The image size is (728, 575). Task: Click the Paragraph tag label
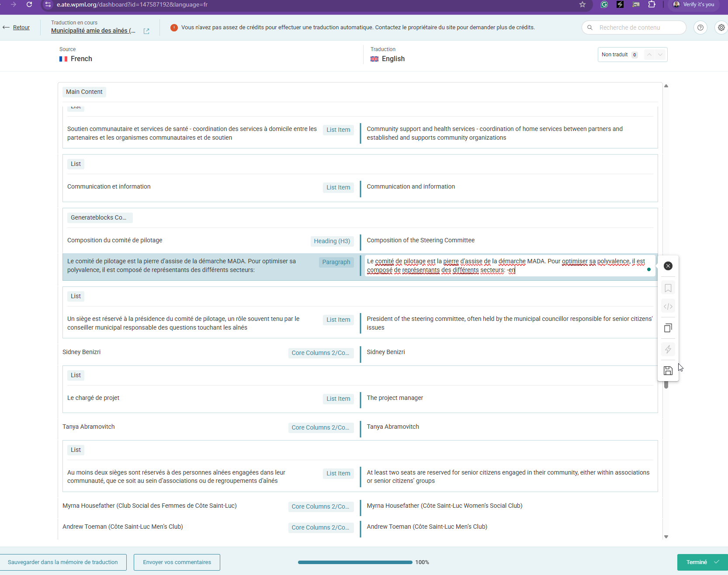(x=336, y=262)
